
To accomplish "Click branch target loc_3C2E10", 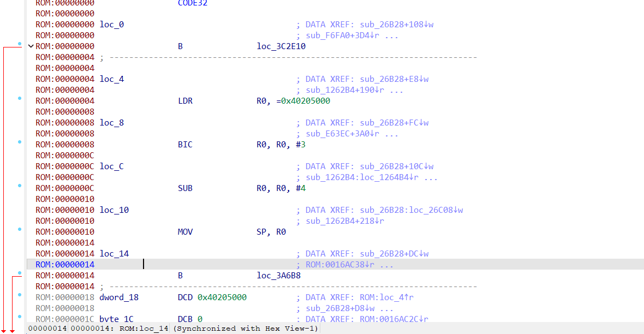I will (281, 46).
